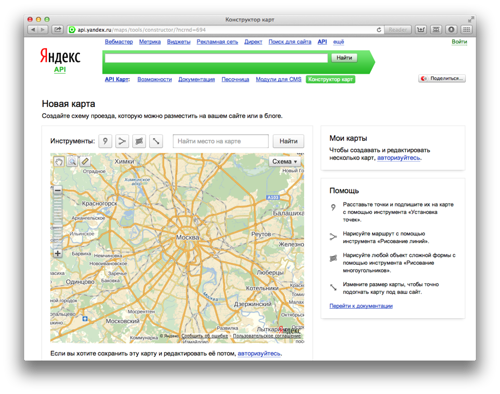
Task: Activate the magnifier zoom tool on map
Action: click(72, 162)
